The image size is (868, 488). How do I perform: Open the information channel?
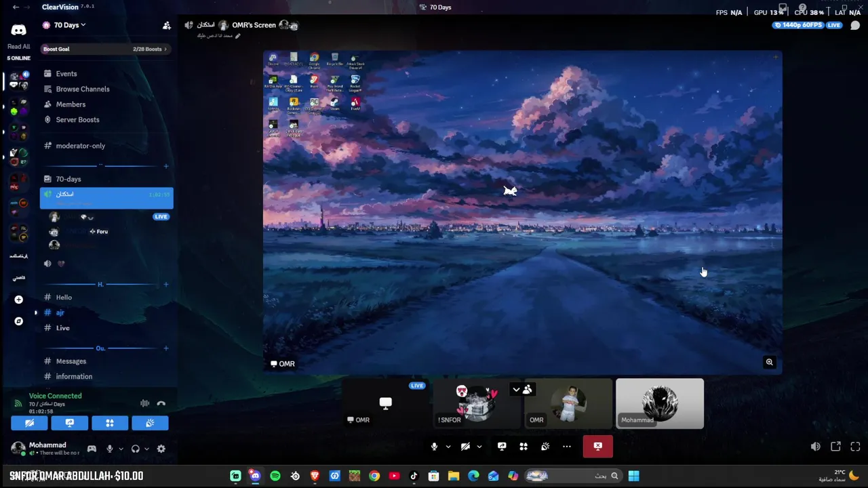point(74,377)
